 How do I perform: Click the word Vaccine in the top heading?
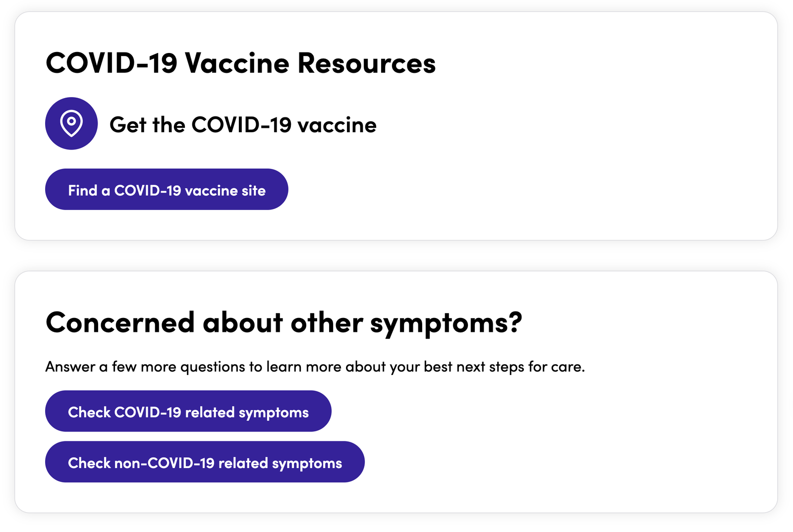[x=237, y=63]
